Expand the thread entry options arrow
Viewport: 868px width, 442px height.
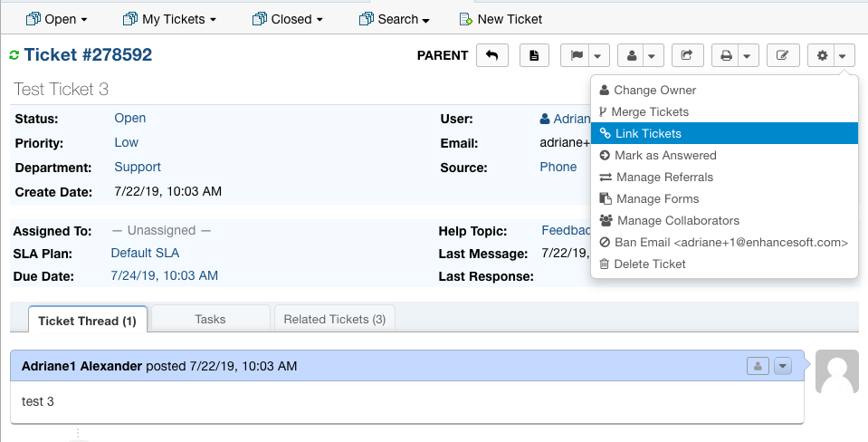783,366
